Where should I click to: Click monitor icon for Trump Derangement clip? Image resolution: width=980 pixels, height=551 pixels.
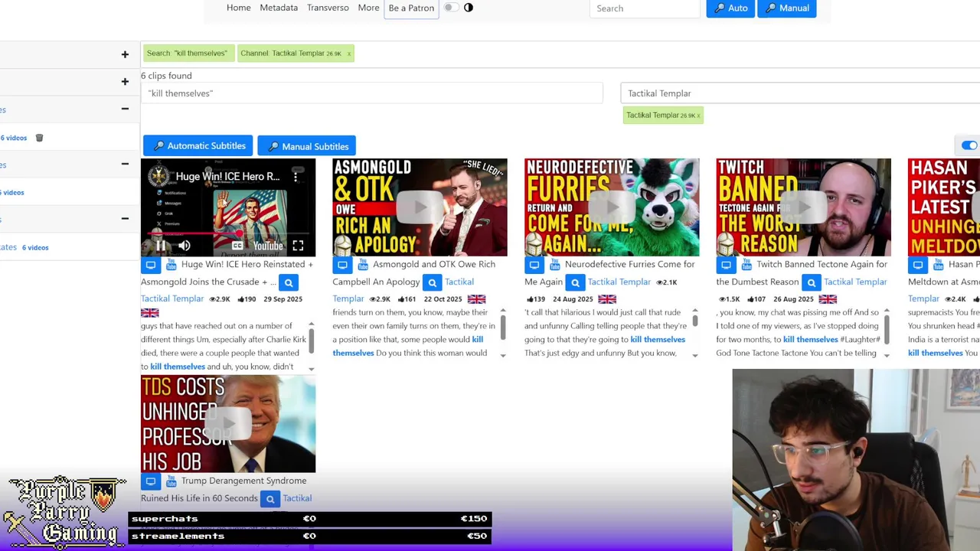(151, 481)
